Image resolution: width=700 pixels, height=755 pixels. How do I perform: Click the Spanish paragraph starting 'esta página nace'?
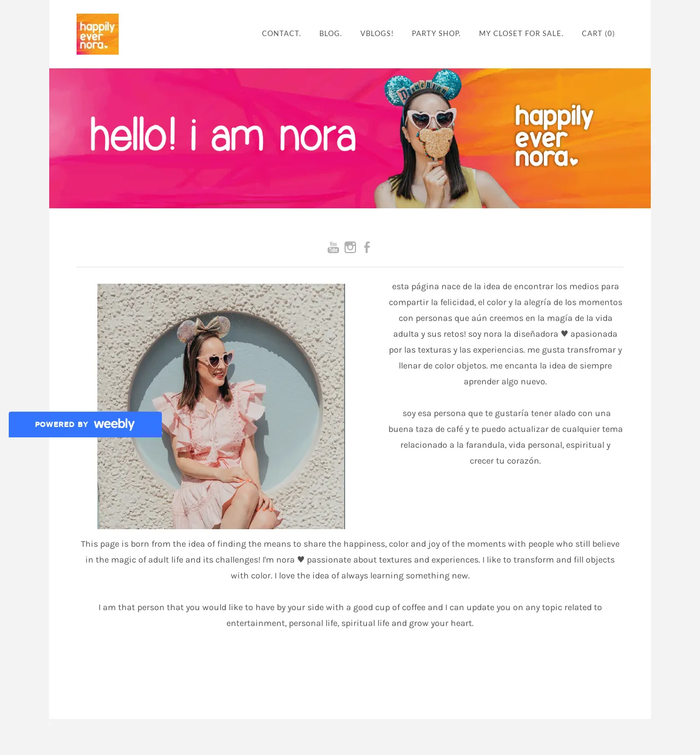tap(505, 333)
